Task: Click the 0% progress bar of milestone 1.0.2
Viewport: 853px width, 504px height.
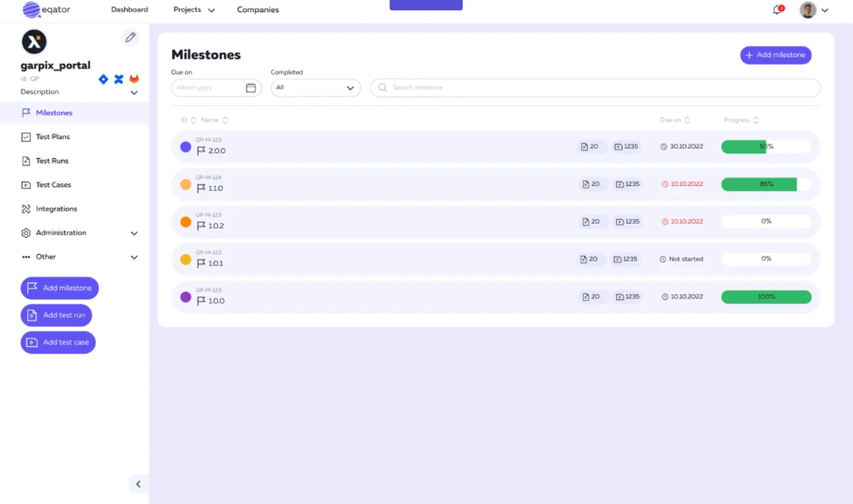Action: point(766,222)
